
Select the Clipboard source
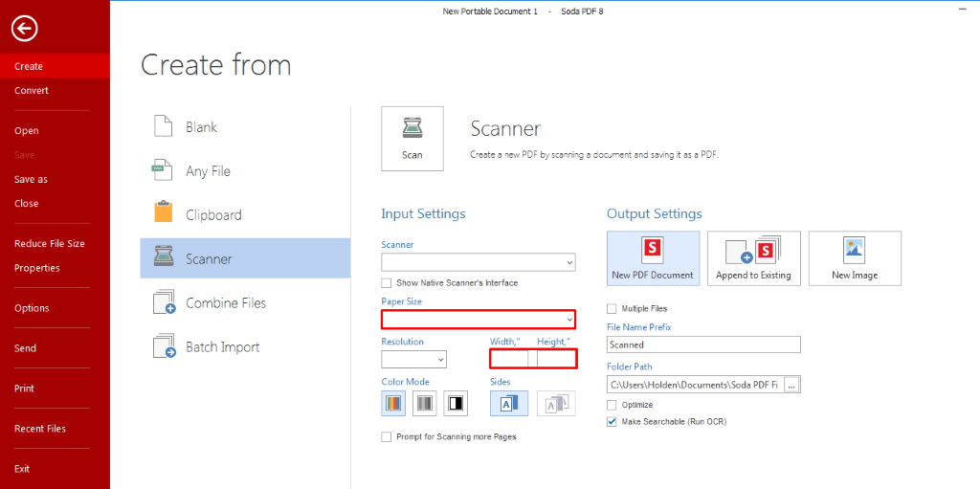tap(245, 214)
